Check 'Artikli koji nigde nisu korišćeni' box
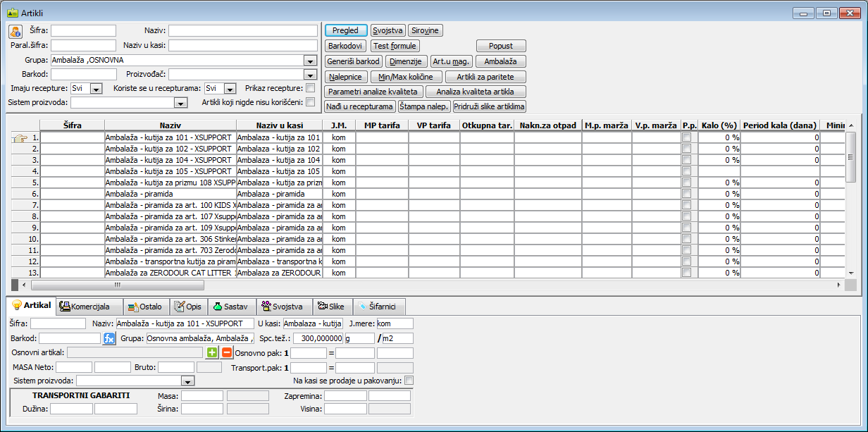 (311, 102)
